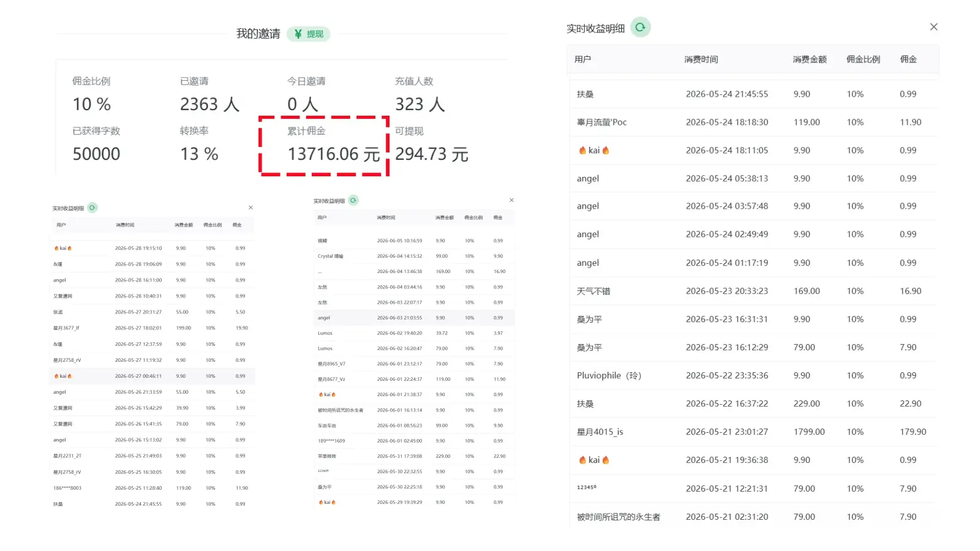Click the 消费时间 header in right panel

coord(701,59)
